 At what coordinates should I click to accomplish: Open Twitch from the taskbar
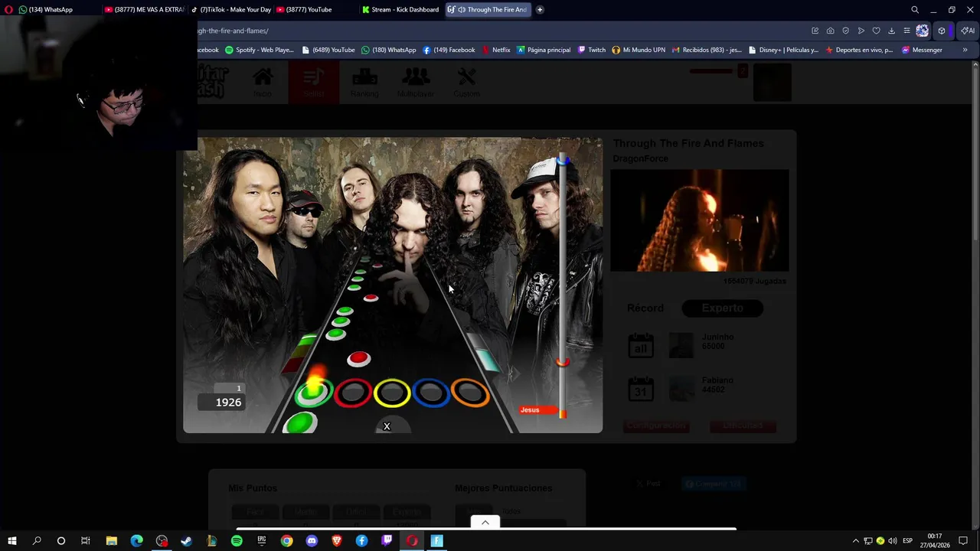click(387, 541)
